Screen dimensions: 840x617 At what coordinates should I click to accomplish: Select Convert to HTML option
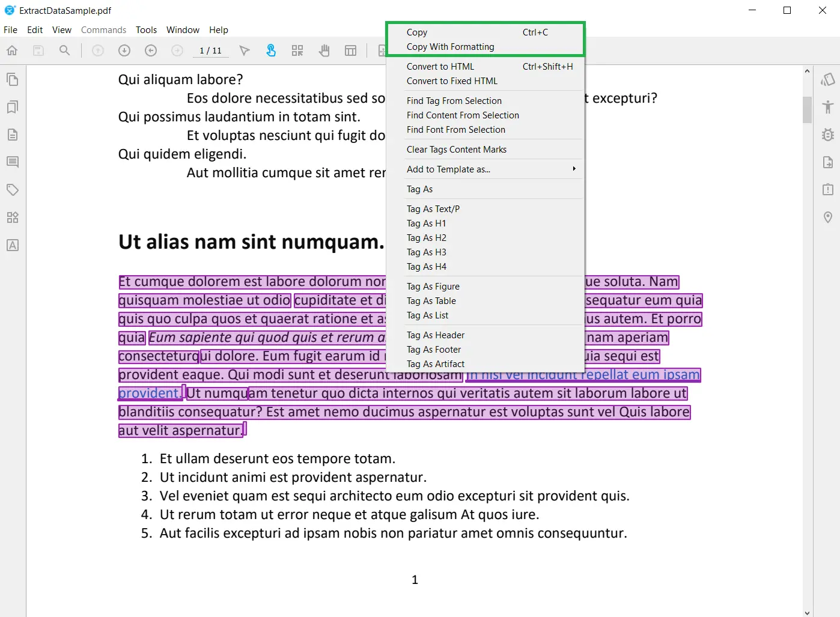pyautogui.click(x=485, y=67)
